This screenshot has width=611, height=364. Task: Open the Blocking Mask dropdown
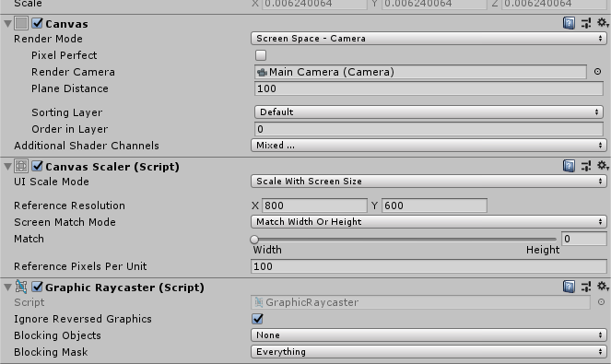(x=429, y=352)
